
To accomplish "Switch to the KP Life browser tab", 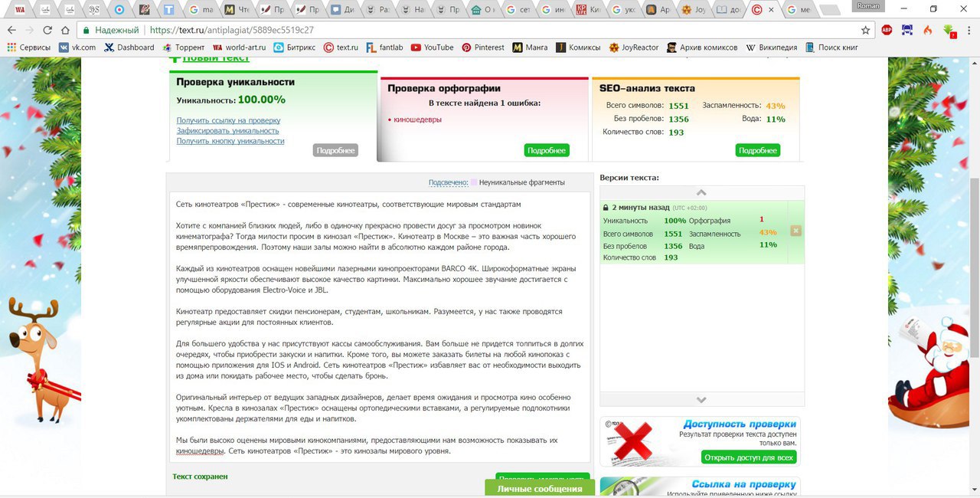I will point(588,10).
